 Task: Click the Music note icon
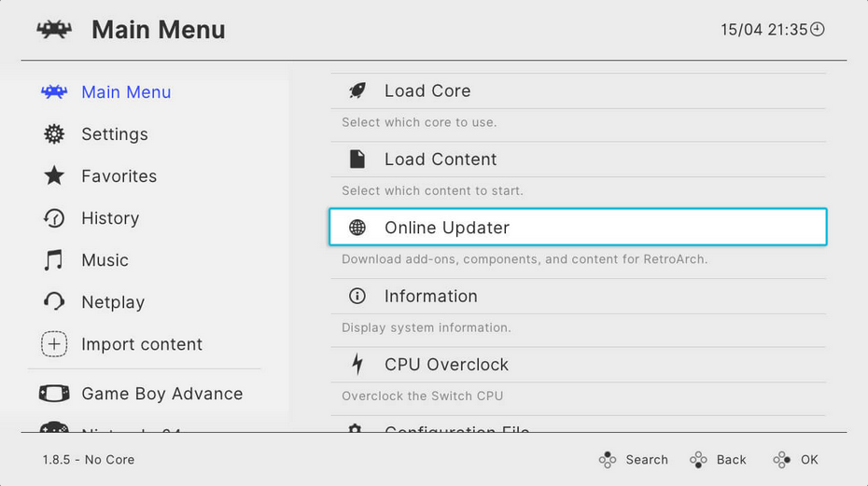(54, 260)
